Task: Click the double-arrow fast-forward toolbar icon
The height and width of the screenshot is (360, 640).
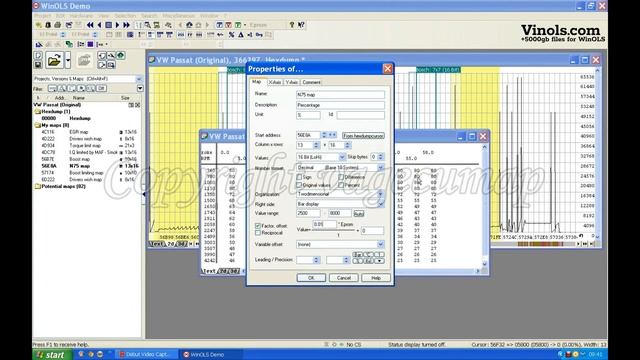Action: coord(127,25)
